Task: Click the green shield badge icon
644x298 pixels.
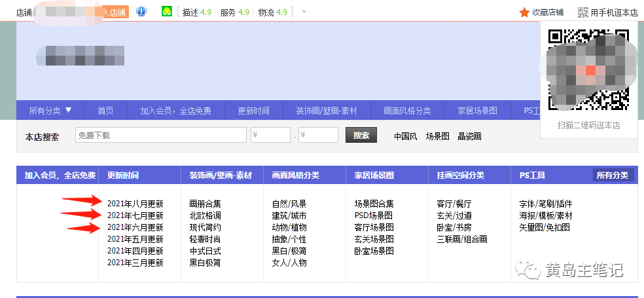Action: click(168, 12)
